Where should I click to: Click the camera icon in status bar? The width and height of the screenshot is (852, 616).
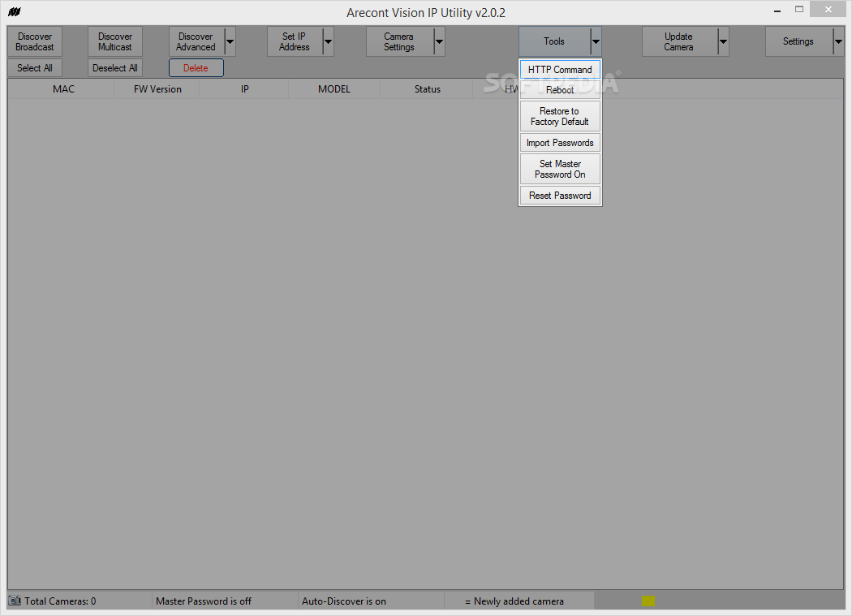[15, 601]
